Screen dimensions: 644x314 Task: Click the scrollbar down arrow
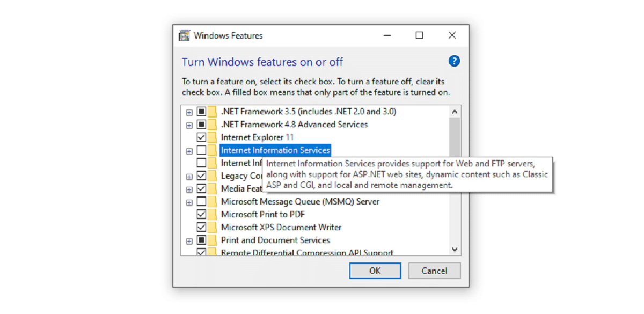click(x=455, y=250)
